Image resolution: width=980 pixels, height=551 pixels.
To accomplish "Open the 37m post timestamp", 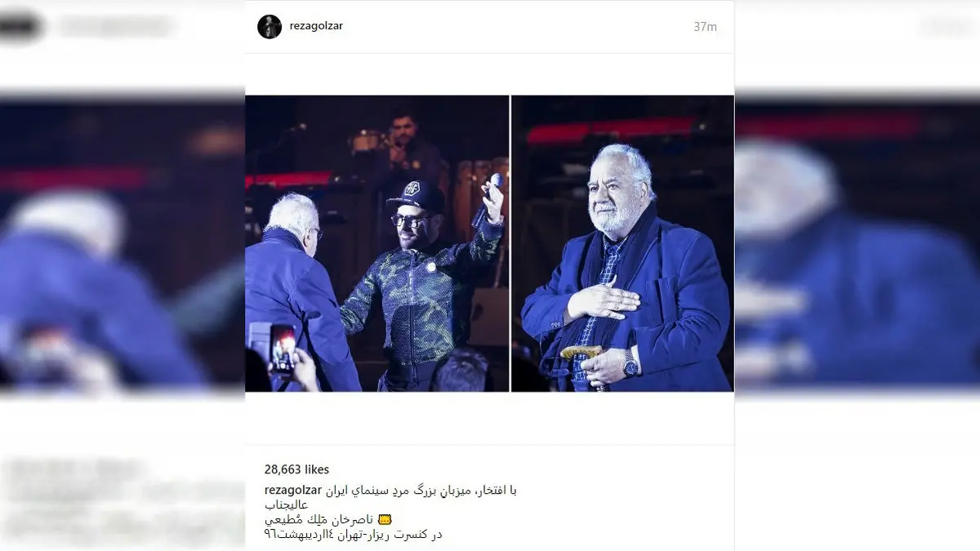I will pyautogui.click(x=705, y=26).
